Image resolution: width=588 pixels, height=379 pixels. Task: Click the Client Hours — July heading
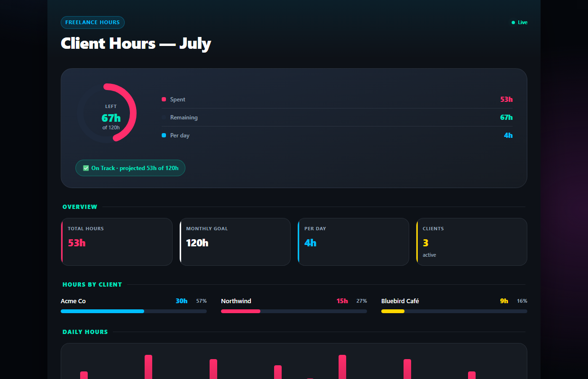click(x=136, y=43)
